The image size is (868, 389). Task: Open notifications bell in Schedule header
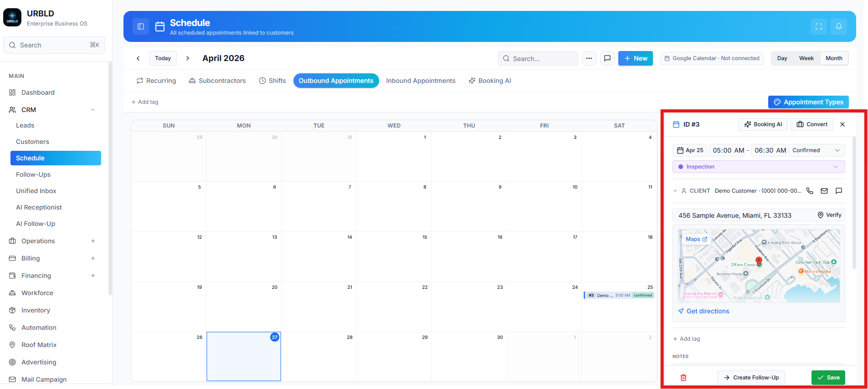pos(839,26)
